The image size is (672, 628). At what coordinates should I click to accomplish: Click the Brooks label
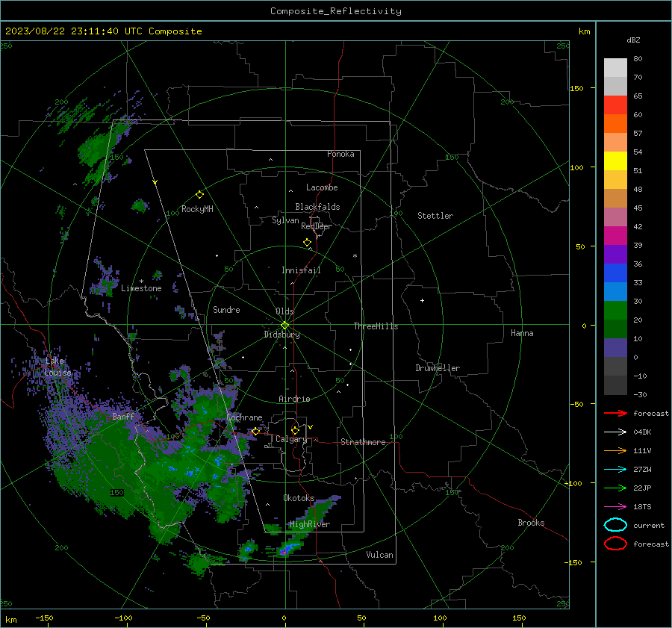pos(531,523)
